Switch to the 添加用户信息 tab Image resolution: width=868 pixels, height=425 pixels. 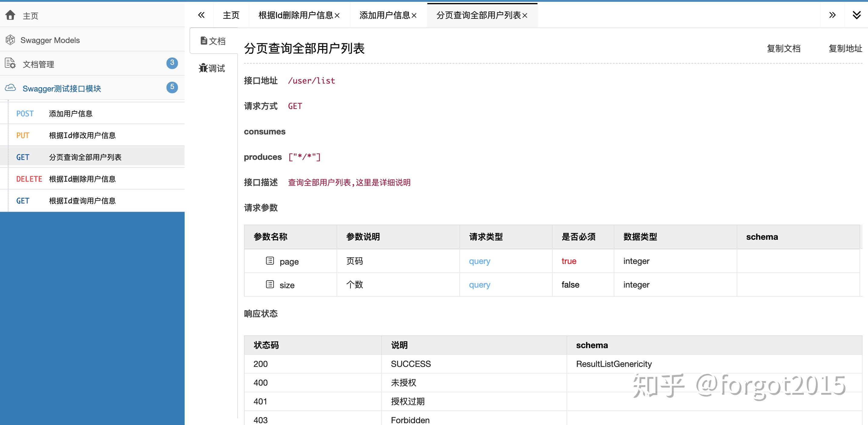point(384,15)
